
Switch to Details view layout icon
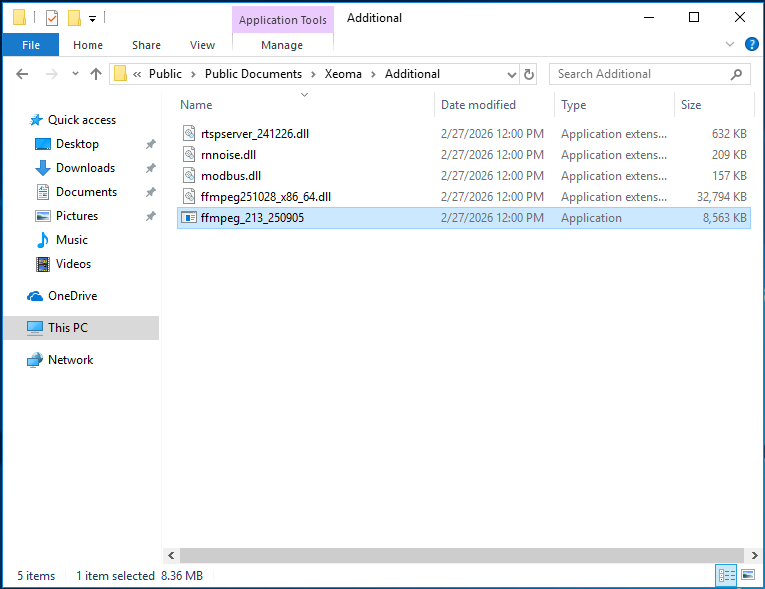(726, 575)
